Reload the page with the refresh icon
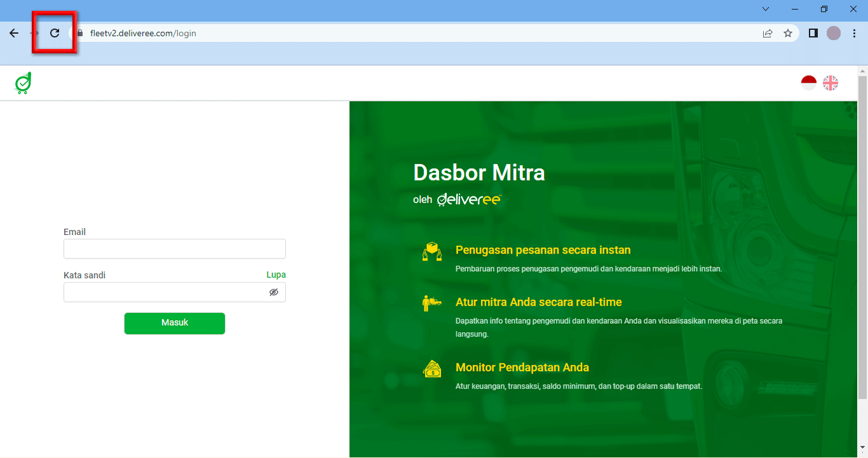868x458 pixels. [55, 33]
